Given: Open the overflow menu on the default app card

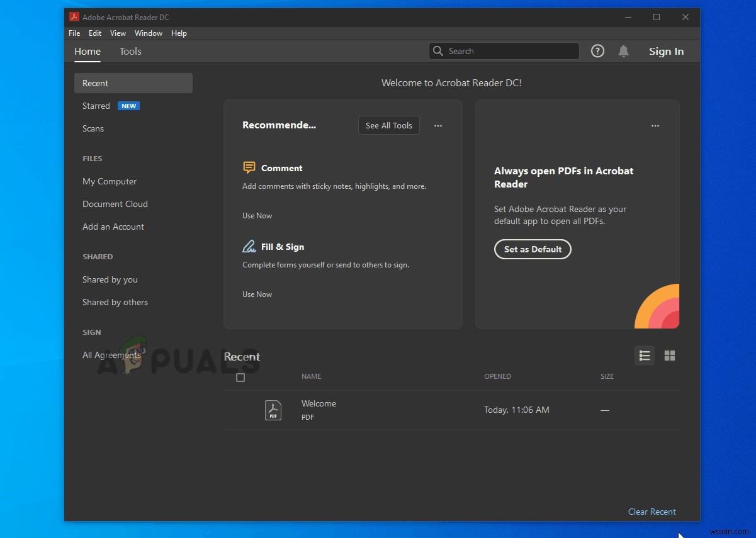Looking at the screenshot, I should click(655, 126).
